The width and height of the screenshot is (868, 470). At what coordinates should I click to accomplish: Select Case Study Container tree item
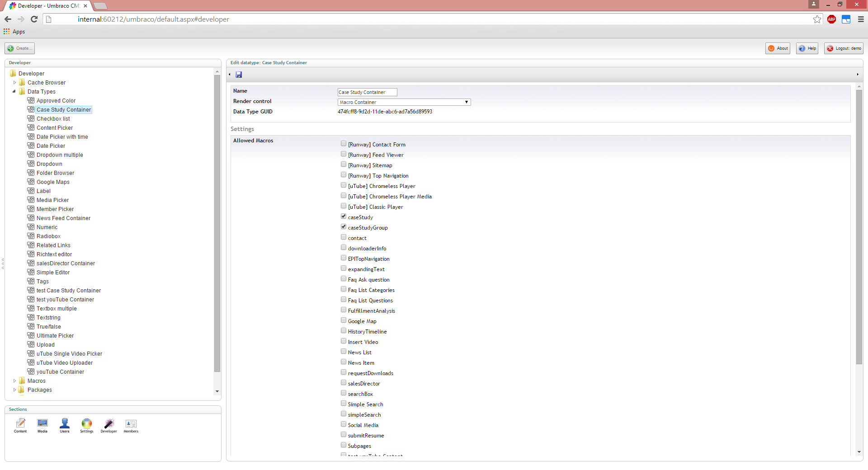64,109
